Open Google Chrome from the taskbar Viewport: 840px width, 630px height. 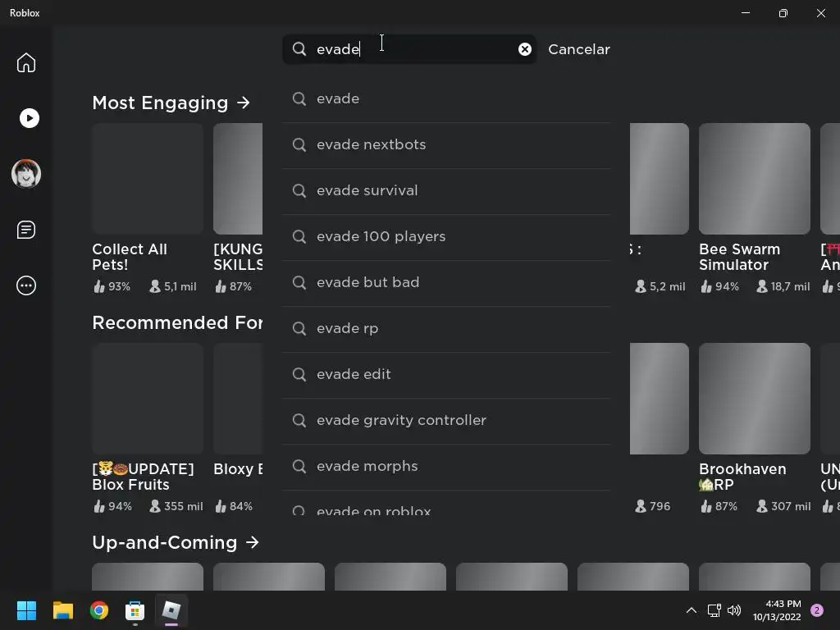pos(98,610)
